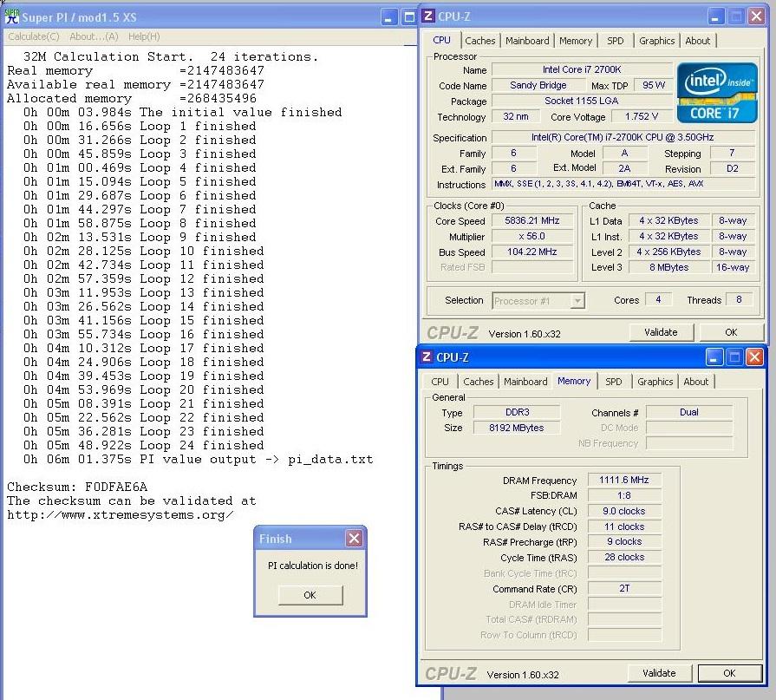Switch to CPU tab in lower CPU-Z window

pyautogui.click(x=440, y=382)
